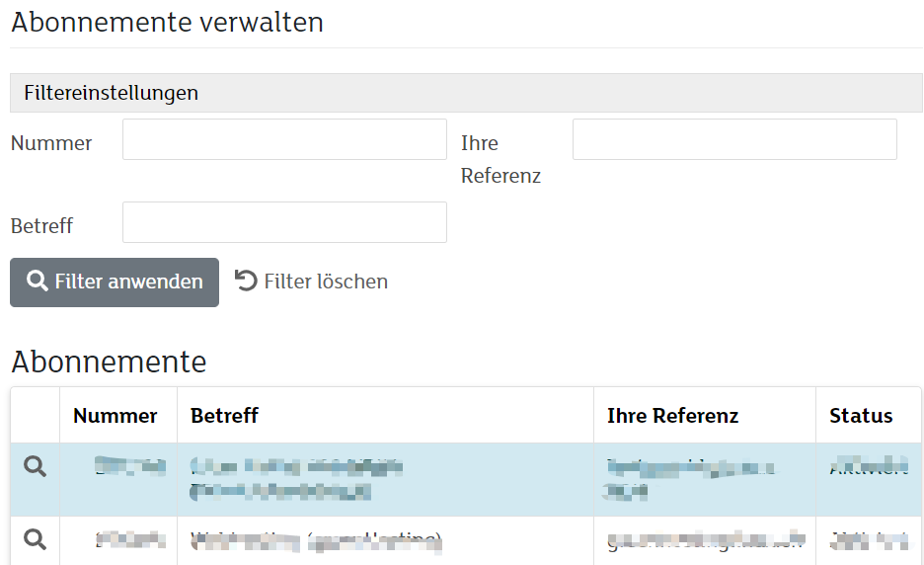924x565 pixels.
Task: Open details magnifier of second subscription row
Action: pos(35,539)
